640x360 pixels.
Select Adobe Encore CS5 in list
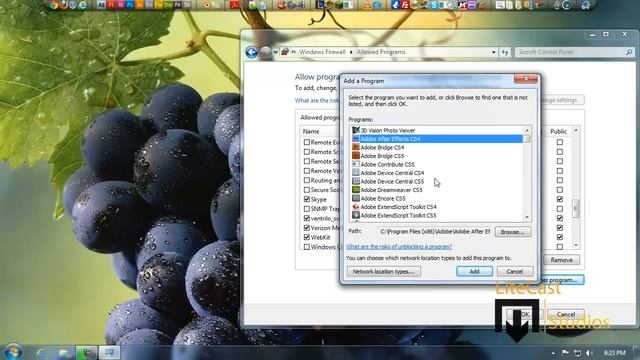(437, 198)
